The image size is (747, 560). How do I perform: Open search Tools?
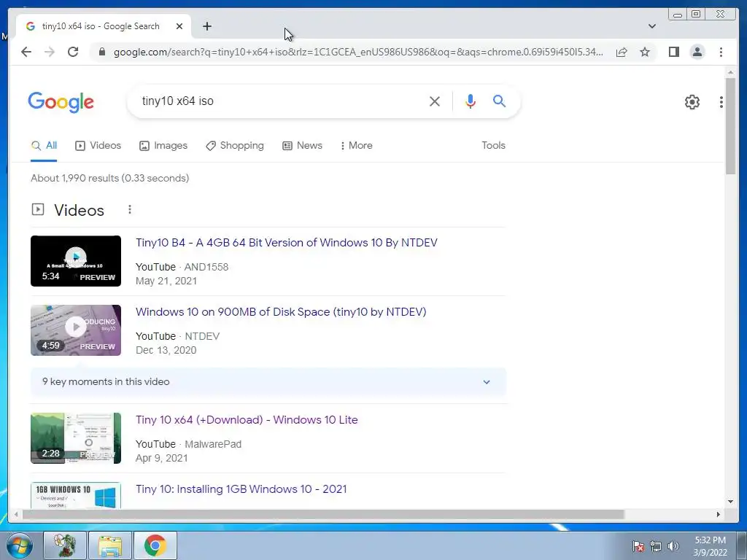(493, 146)
